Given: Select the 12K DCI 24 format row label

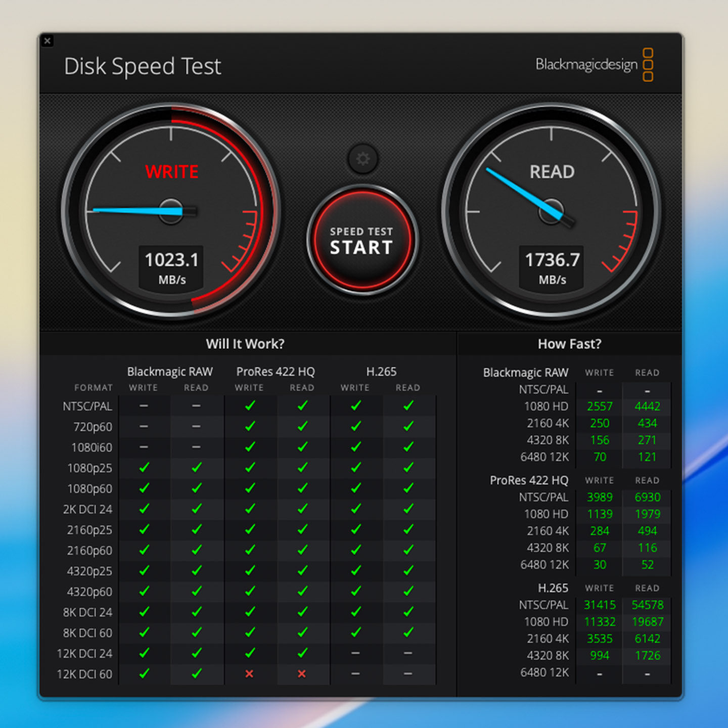Looking at the screenshot, I should 84,654.
